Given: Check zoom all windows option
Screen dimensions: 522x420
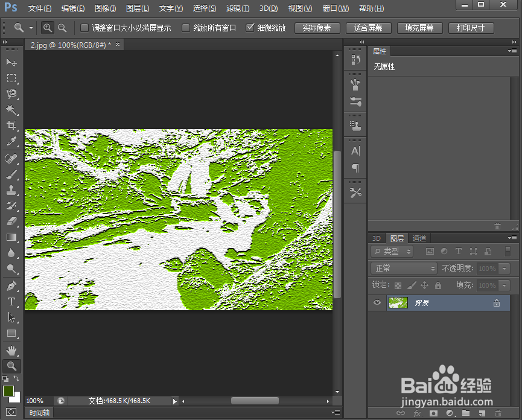Looking at the screenshot, I should coord(186,28).
